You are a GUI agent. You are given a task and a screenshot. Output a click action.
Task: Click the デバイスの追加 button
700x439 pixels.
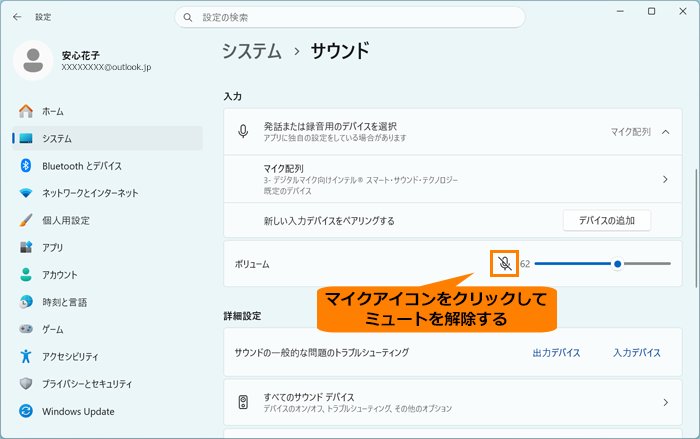[x=607, y=220]
